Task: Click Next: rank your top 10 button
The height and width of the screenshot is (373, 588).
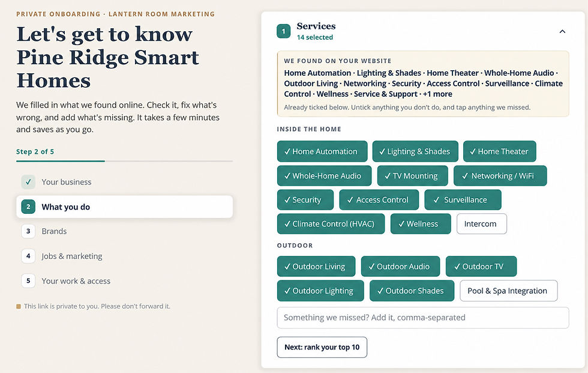Action: pyautogui.click(x=322, y=347)
